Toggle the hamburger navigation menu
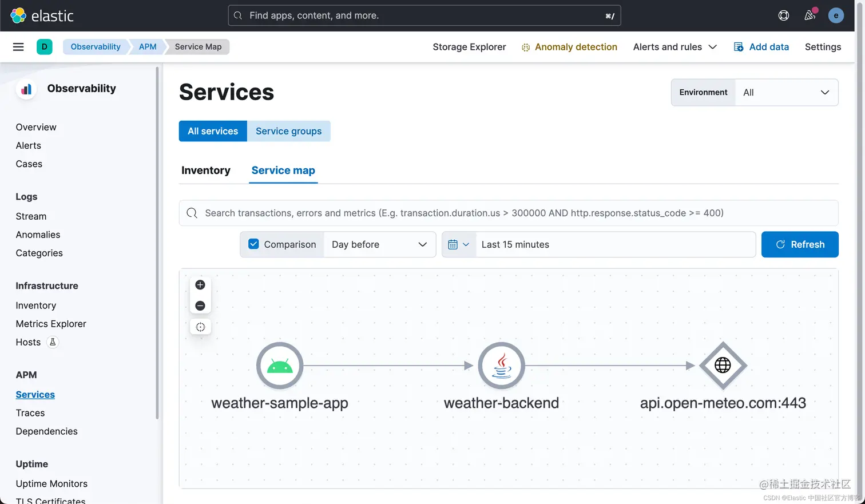This screenshot has width=865, height=504. [x=18, y=47]
